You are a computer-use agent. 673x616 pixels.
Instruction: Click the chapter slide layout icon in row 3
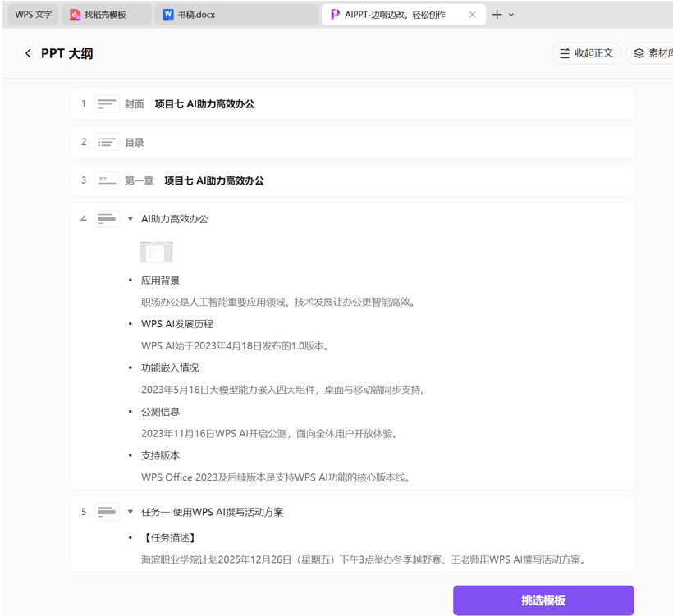(x=107, y=180)
